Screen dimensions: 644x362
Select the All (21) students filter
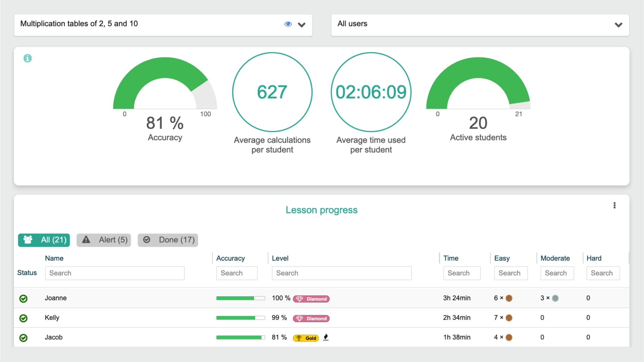pos(44,240)
